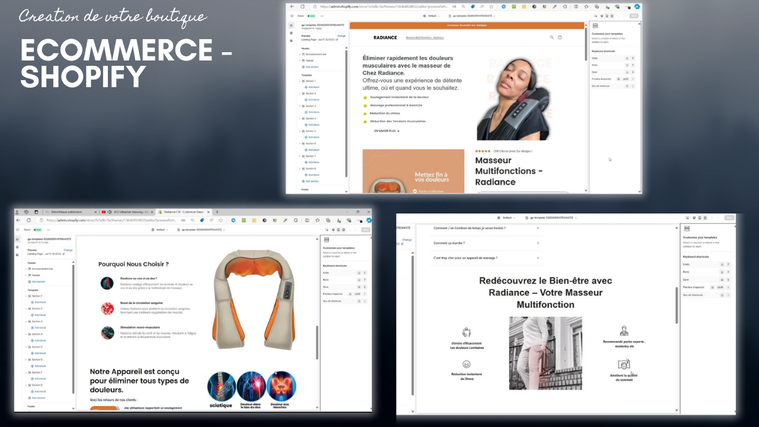Image resolution: width=759 pixels, height=427 pixels.
Task: Select the Radiance CW Customize tab in bottom-left browser
Action: [183, 212]
